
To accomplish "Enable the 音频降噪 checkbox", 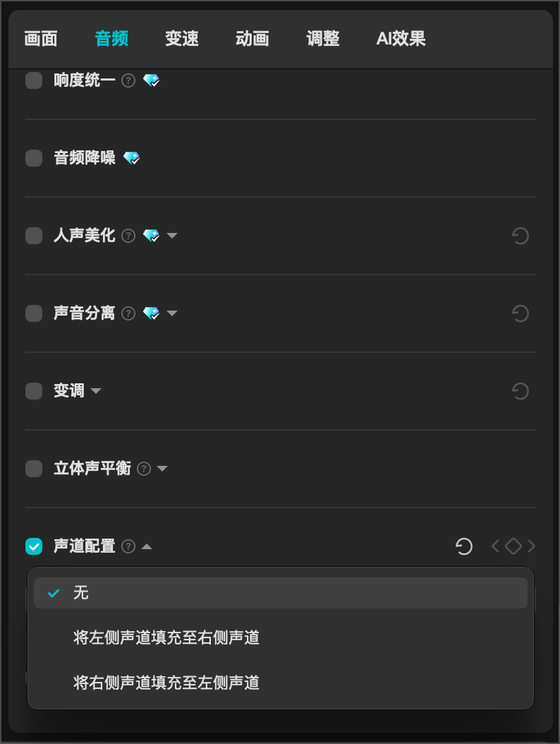I will click(34, 158).
